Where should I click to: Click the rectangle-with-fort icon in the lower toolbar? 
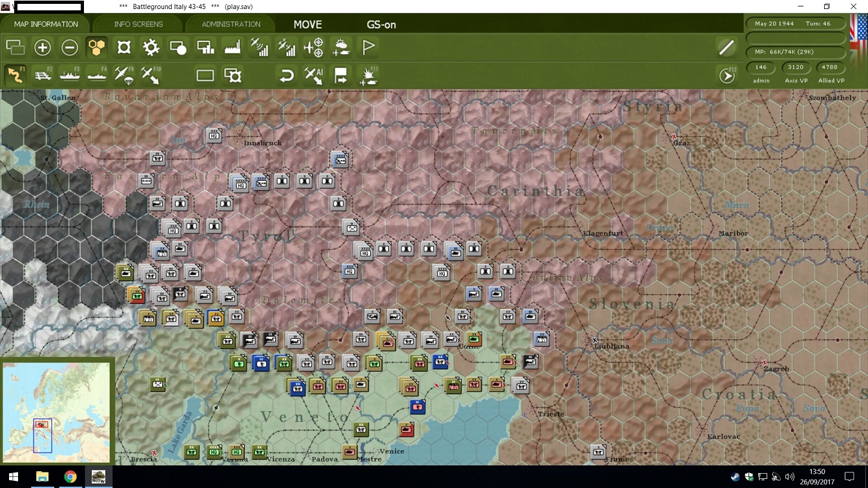coord(232,76)
